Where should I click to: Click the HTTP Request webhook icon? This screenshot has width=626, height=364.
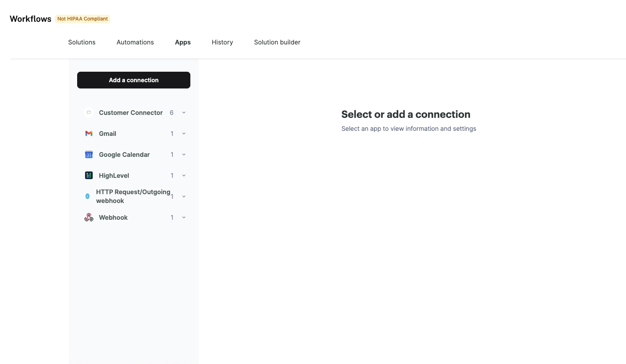pyautogui.click(x=87, y=196)
